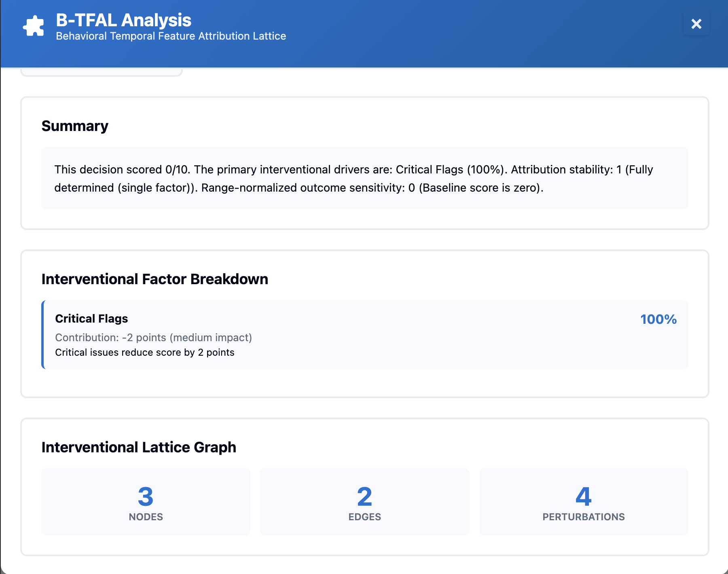Select the Summary heading
The width and height of the screenshot is (728, 574).
pos(75,126)
